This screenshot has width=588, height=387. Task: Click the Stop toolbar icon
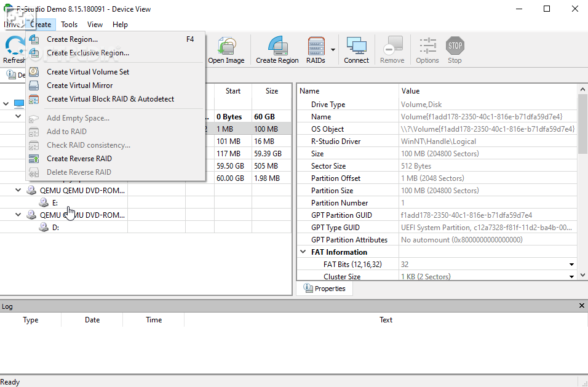tap(455, 47)
